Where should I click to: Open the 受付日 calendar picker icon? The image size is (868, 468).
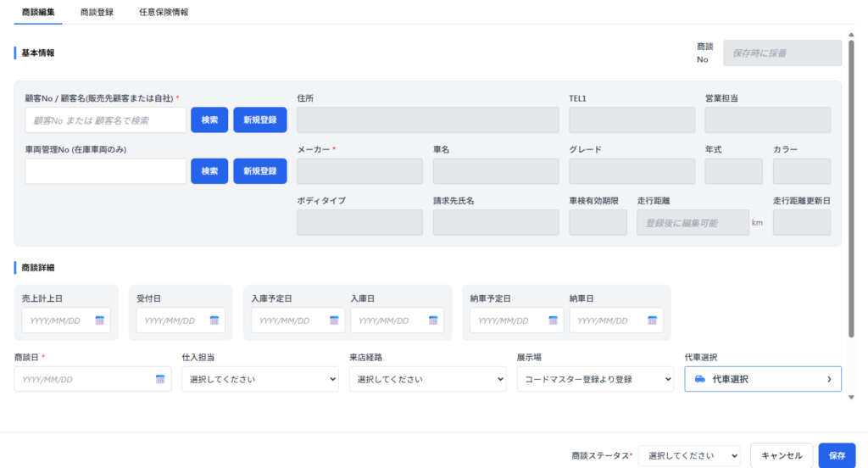tap(214, 320)
